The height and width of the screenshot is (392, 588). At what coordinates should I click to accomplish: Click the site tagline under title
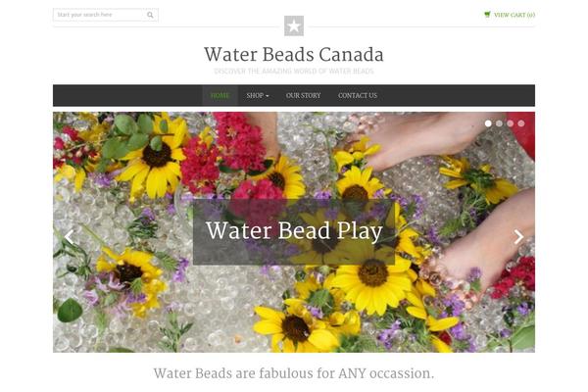tap(294, 72)
